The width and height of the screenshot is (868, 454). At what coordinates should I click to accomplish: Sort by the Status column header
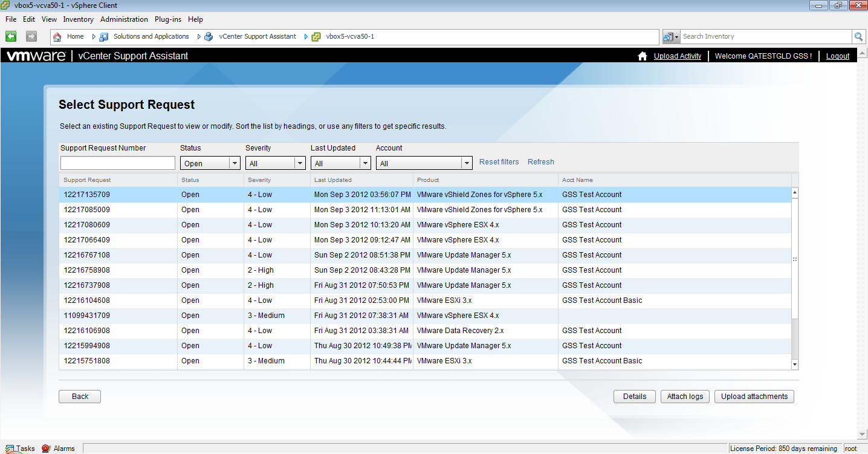coord(210,180)
